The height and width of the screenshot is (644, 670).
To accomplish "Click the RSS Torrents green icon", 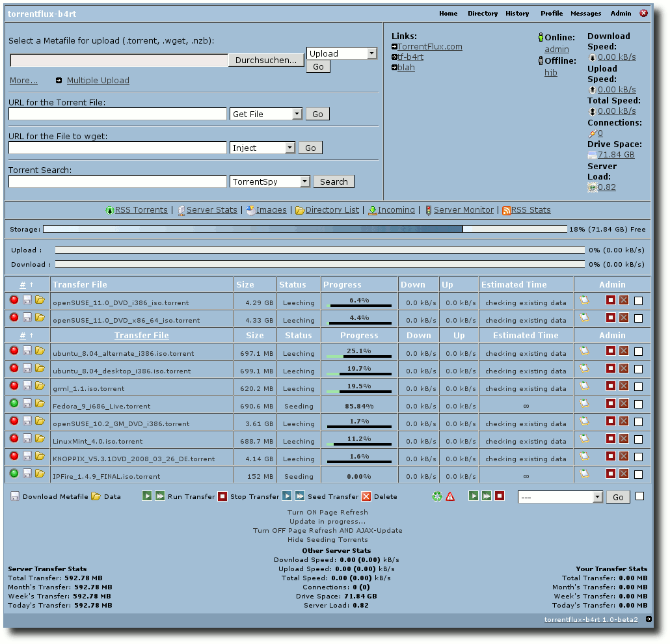I will point(110,210).
